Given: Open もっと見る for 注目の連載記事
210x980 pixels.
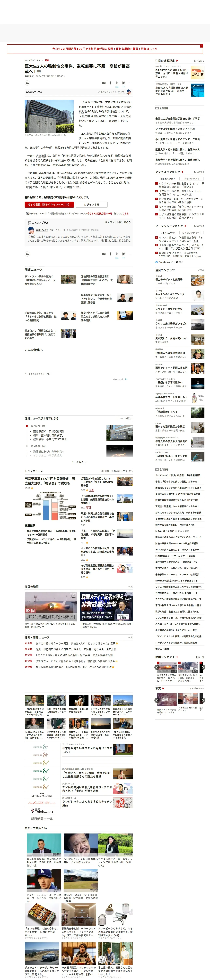Looking at the screenshot, I should click(199, 61).
